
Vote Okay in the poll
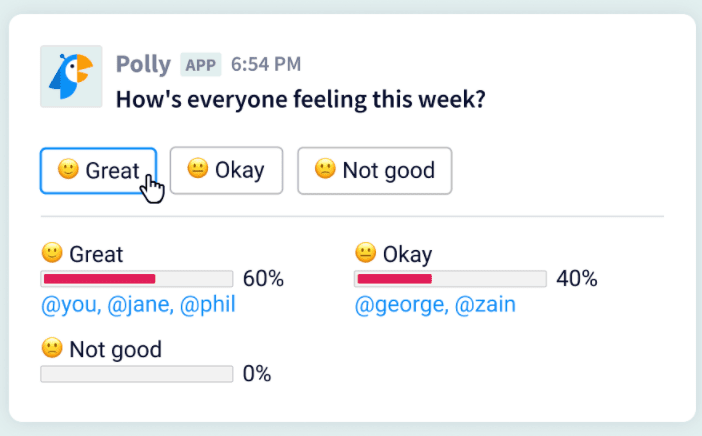tap(227, 170)
